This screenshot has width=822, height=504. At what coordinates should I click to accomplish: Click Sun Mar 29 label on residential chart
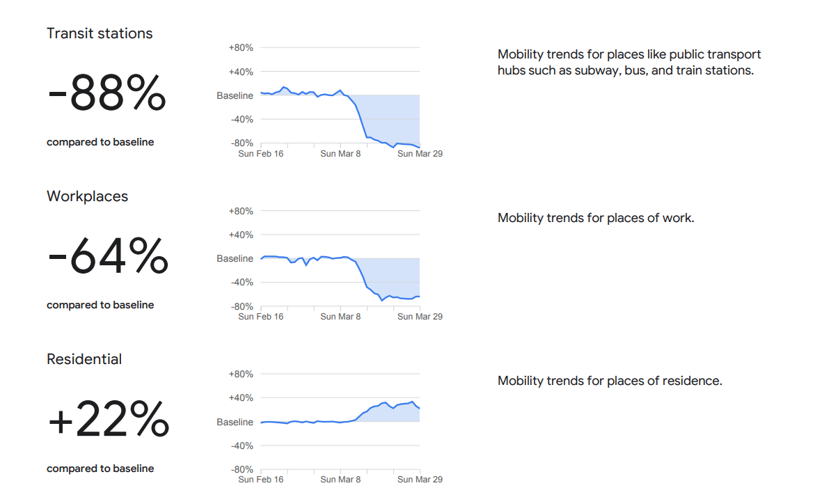pyautogui.click(x=420, y=480)
